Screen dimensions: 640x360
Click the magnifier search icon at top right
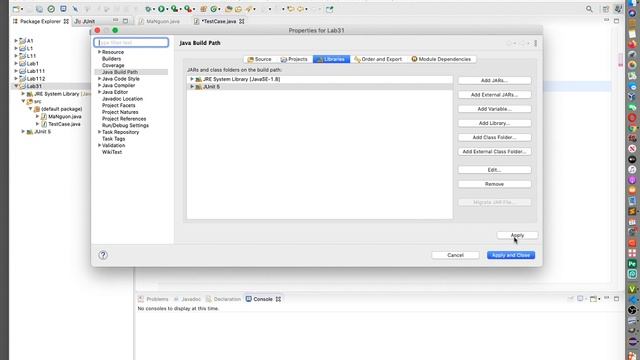(x=589, y=9)
